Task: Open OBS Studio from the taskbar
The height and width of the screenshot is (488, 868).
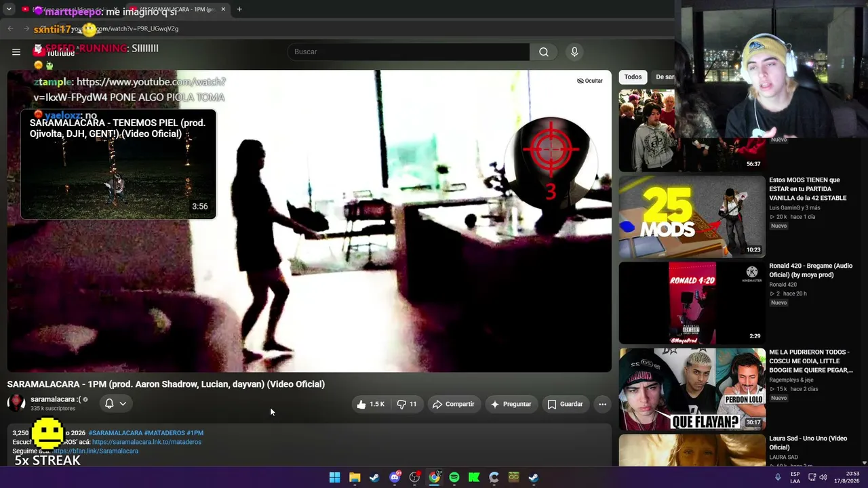Action: tap(414, 477)
